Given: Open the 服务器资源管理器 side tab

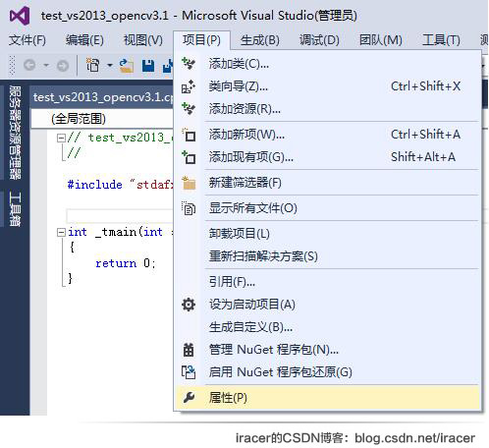Looking at the screenshot, I should tap(15, 133).
